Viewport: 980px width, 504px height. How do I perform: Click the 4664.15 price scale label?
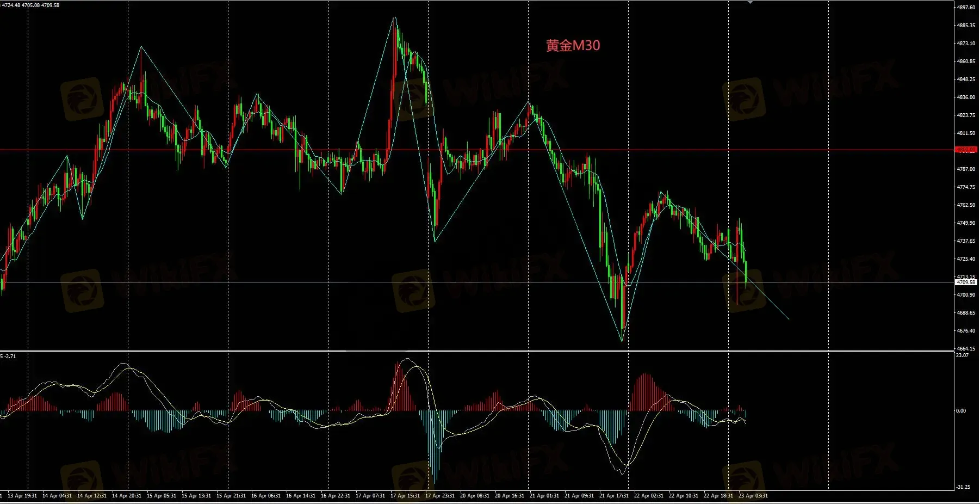point(966,349)
